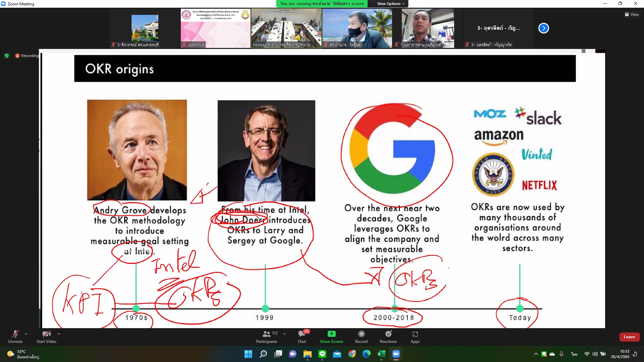Open LINE app in taskbar
644x362 pixels.
coord(322,354)
